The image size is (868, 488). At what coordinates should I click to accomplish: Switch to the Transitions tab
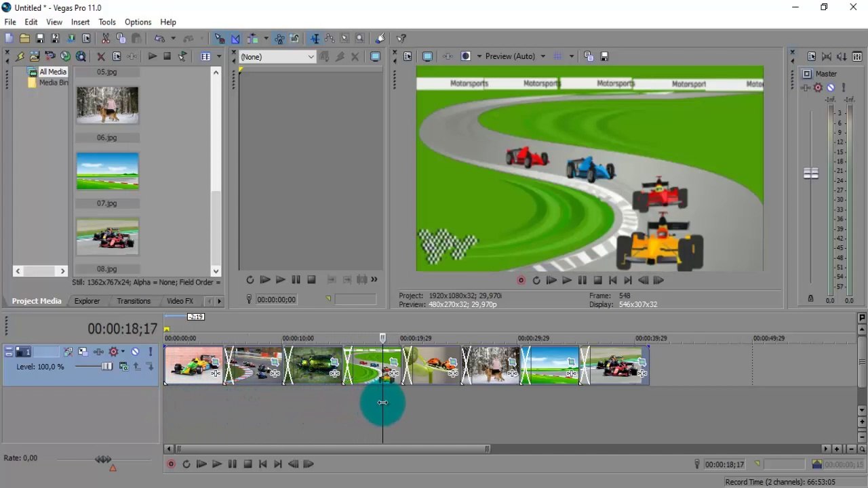(134, 301)
